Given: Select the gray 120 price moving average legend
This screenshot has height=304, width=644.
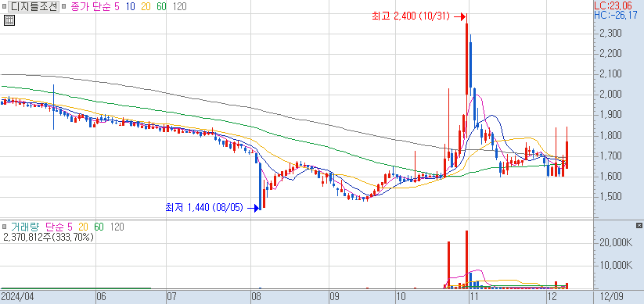Looking at the screenshot, I should point(179,6).
